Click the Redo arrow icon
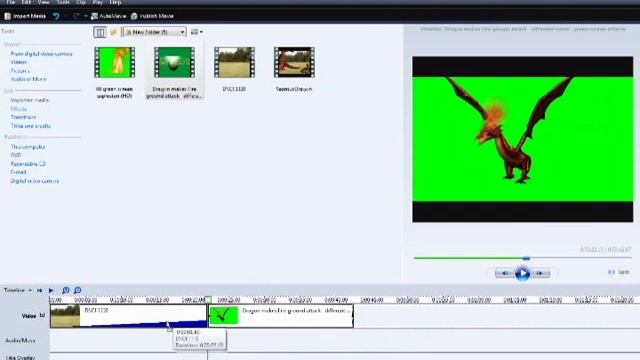 (x=76, y=16)
